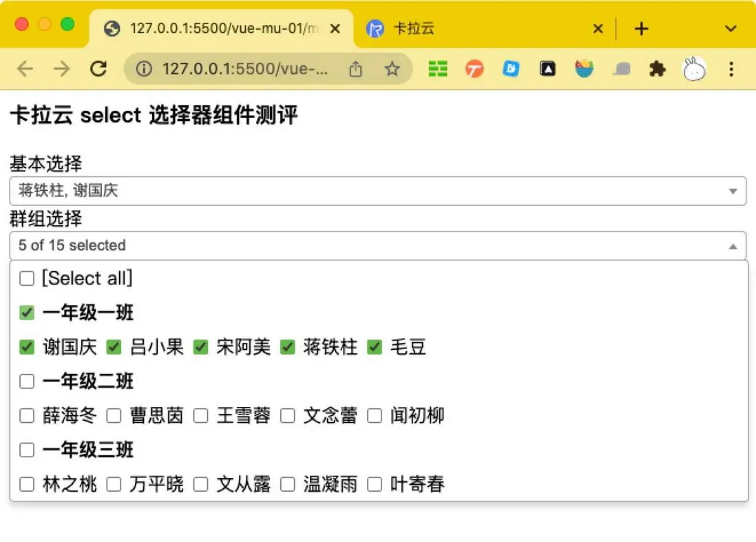Click the '5 of 15 selected' field
This screenshot has height=542, width=756.
tap(378, 246)
